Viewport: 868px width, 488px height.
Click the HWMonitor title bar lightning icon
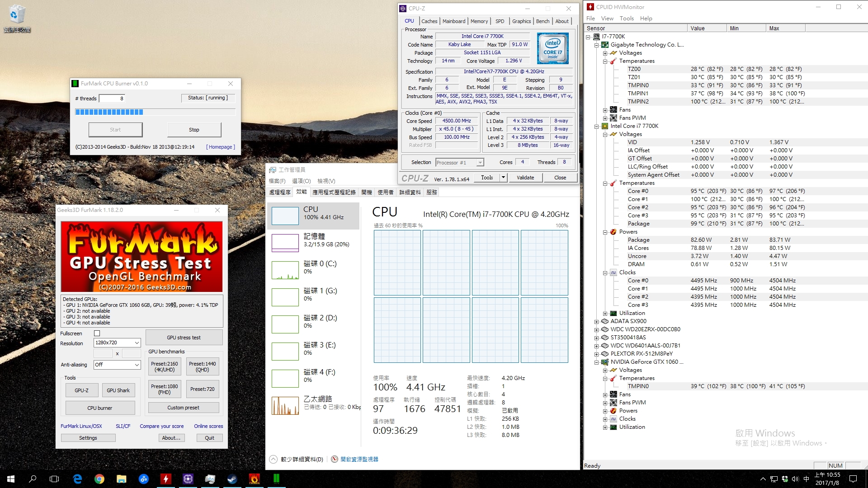(x=590, y=7)
